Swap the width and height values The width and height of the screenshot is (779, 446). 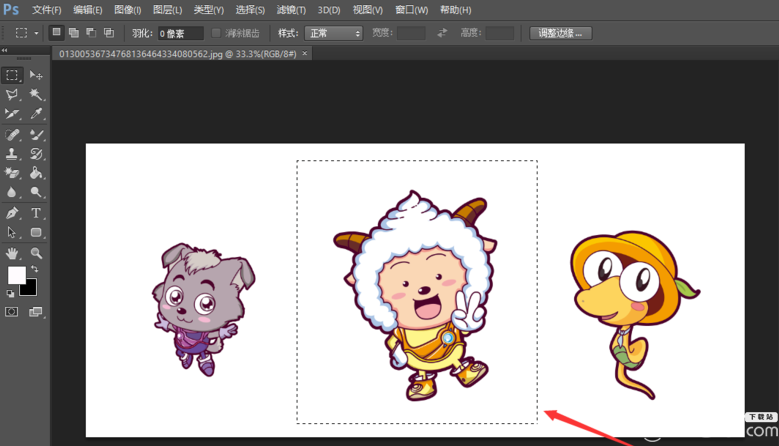[x=442, y=33]
